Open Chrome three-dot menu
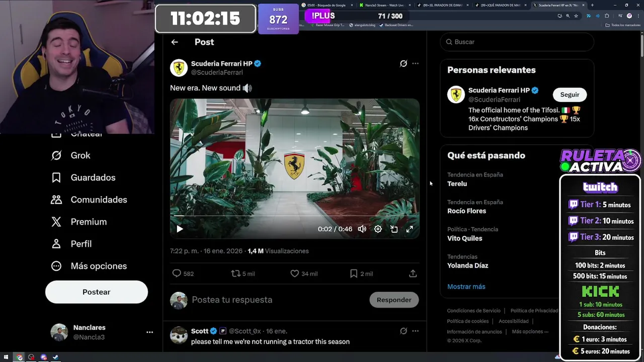 [637, 16]
